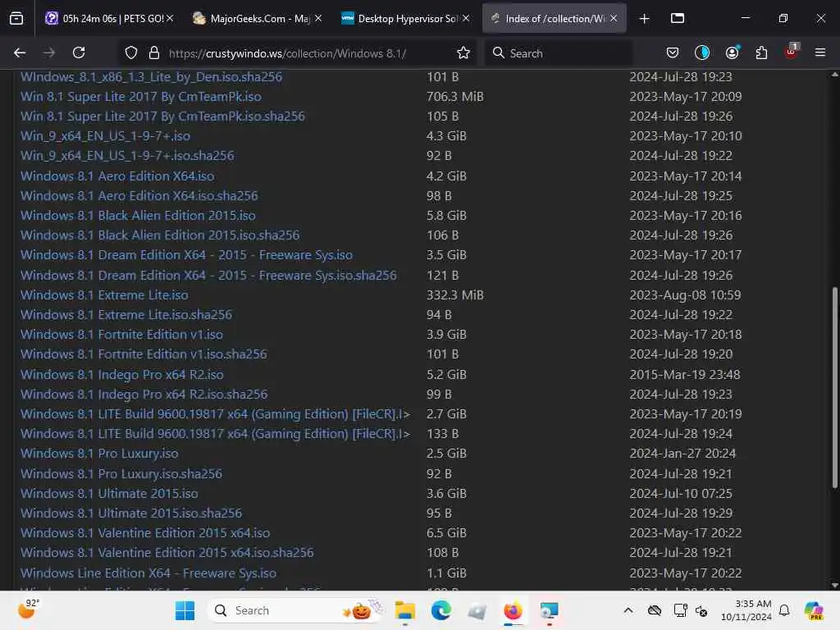Open the taskbar clock showing 3:35 AM
The width and height of the screenshot is (840, 630).
pos(746,610)
